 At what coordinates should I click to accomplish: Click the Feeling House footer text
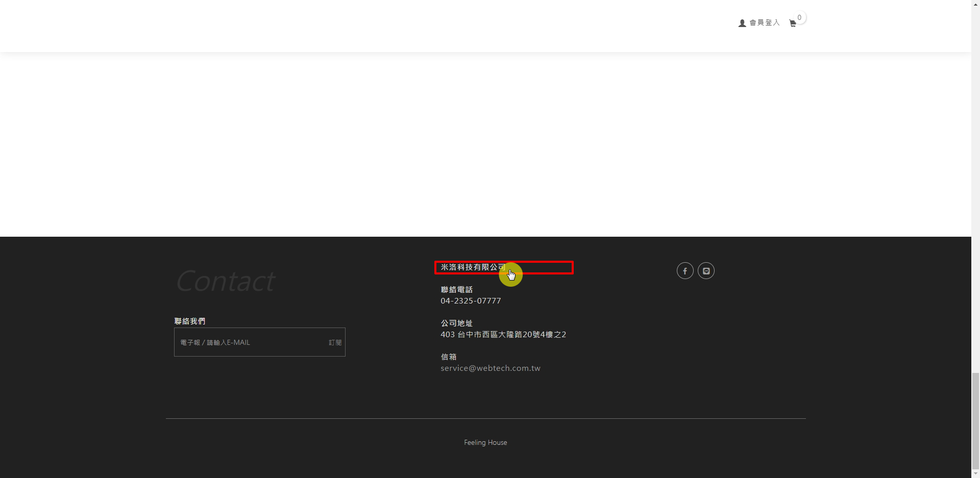[485, 443]
